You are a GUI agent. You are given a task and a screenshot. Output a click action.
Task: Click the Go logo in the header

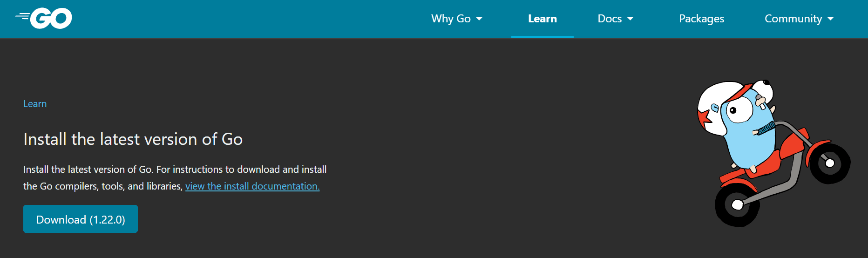click(x=44, y=19)
